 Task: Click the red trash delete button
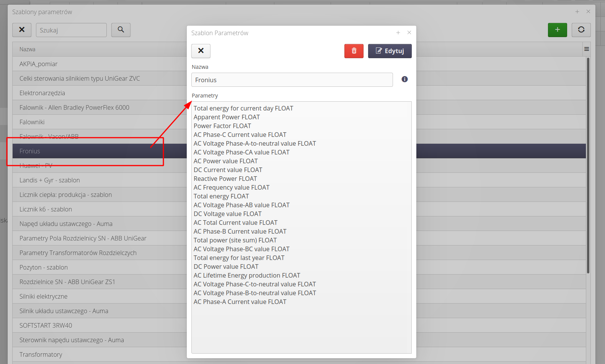(x=354, y=51)
